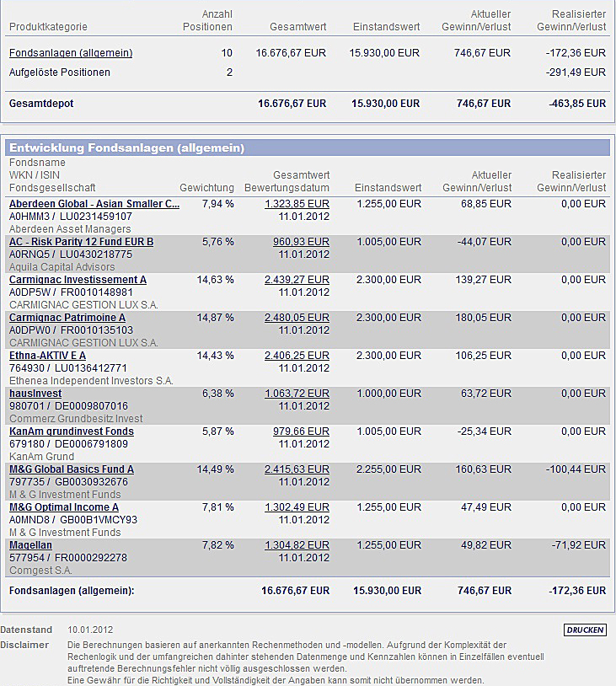Select the 2.480,05 EUR value link

point(297,318)
